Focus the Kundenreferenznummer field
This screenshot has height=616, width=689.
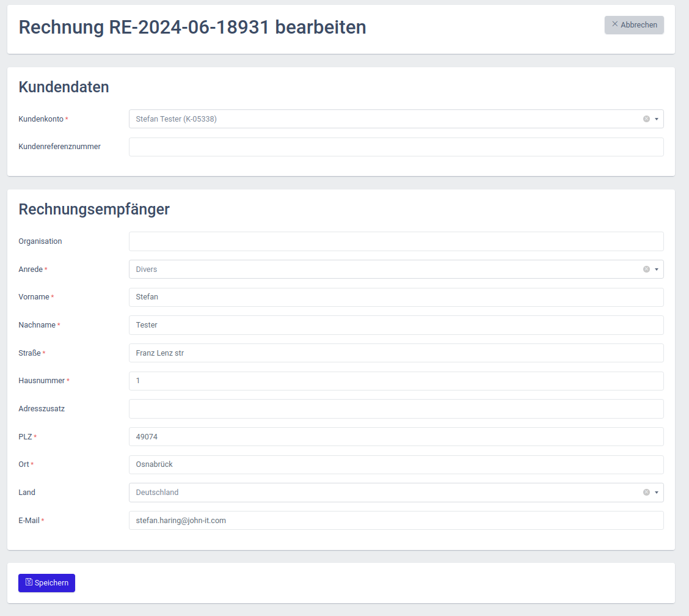396,147
